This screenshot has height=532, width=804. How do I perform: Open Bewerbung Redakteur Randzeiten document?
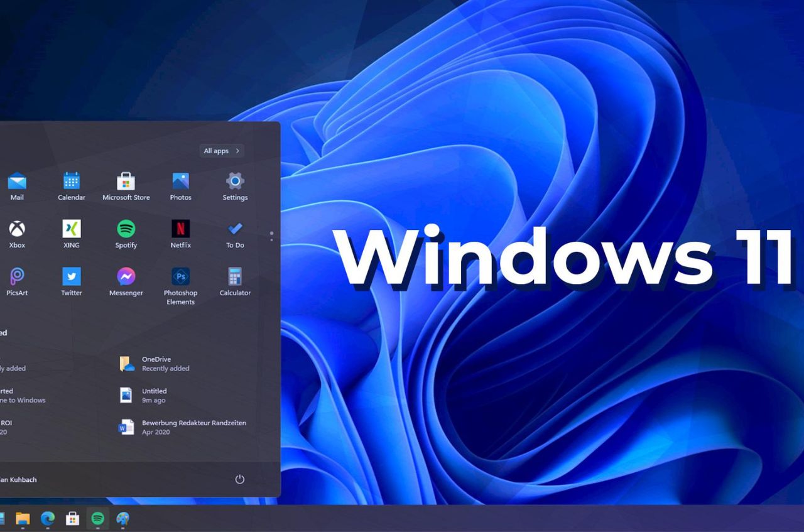click(x=182, y=427)
